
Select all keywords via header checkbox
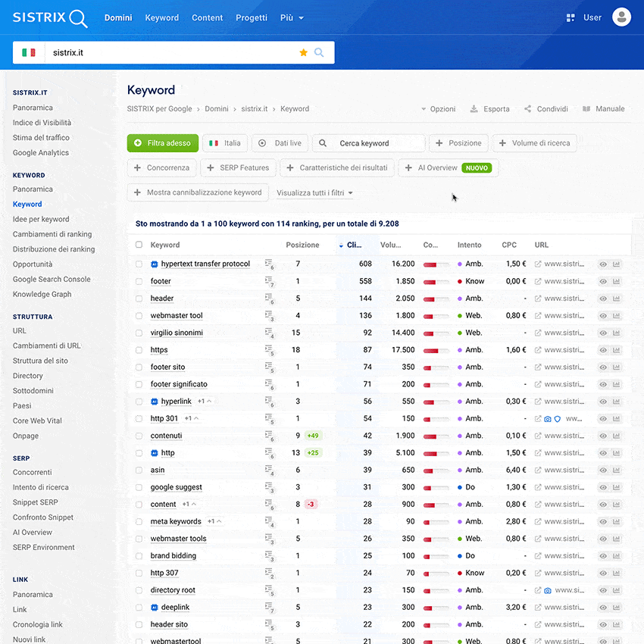pos(139,245)
